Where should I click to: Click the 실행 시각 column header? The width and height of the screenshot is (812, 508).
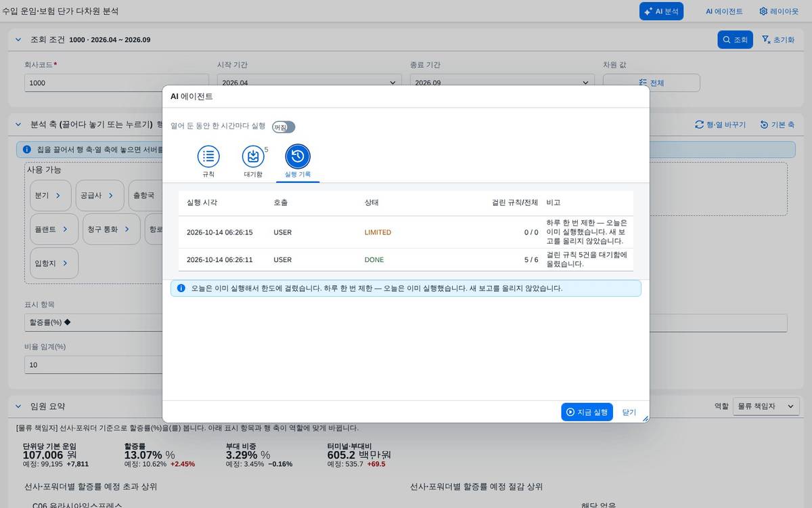202,203
